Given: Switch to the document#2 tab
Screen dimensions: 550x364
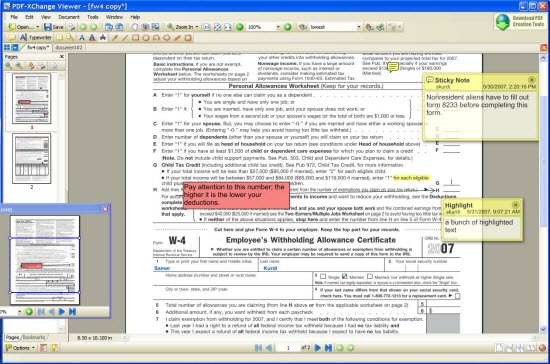Looking at the screenshot, I should tap(68, 47).
